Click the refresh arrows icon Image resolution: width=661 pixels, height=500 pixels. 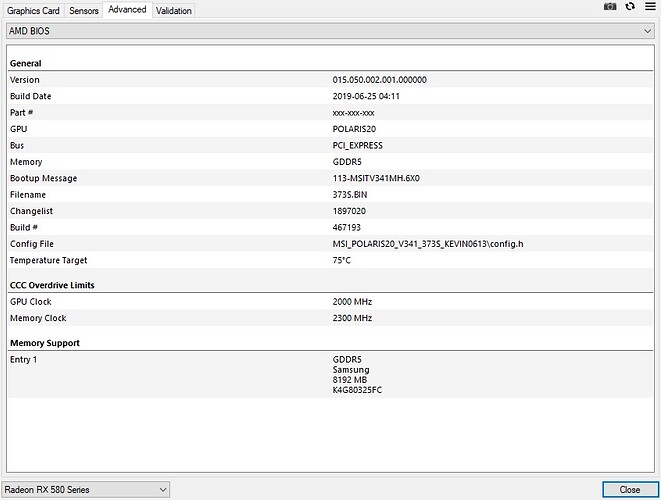point(630,6)
